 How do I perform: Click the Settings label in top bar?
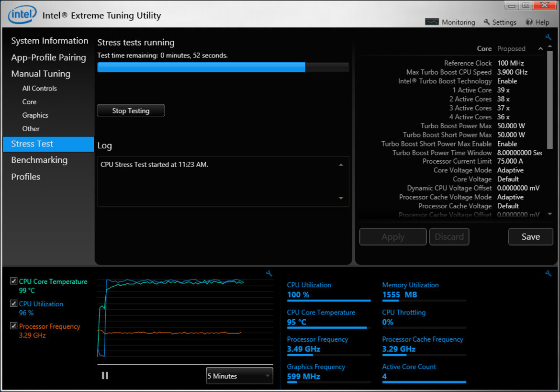pos(504,22)
